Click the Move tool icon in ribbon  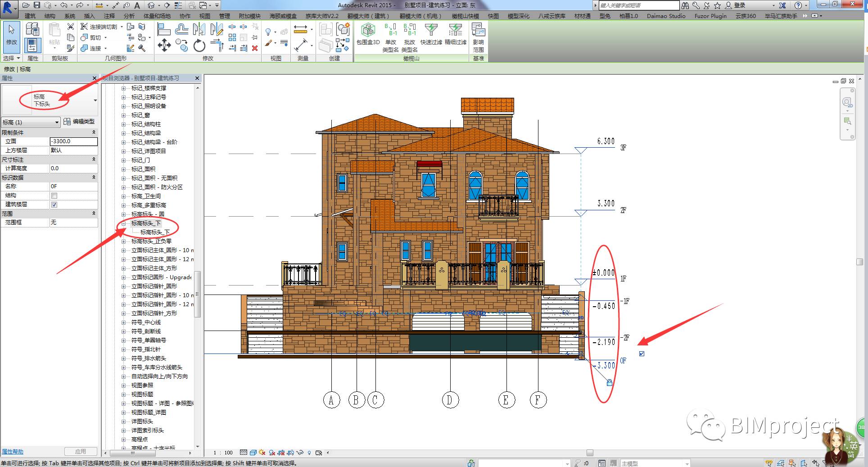pyautogui.click(x=164, y=45)
